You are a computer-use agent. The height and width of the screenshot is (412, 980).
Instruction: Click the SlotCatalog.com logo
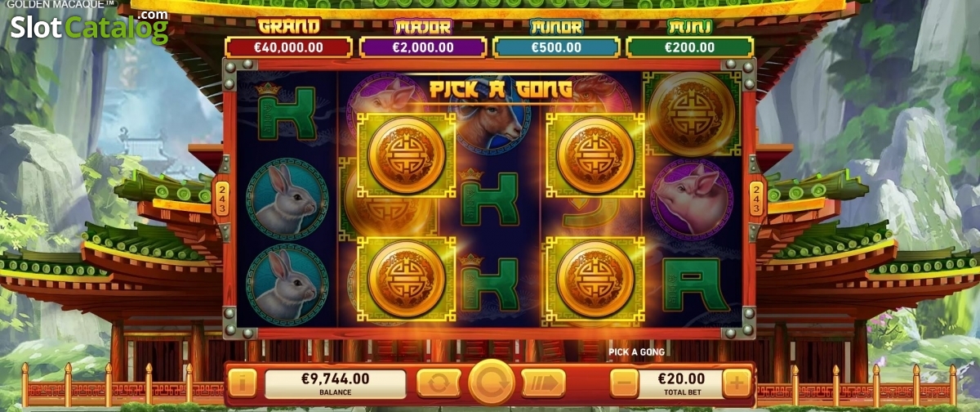89,27
